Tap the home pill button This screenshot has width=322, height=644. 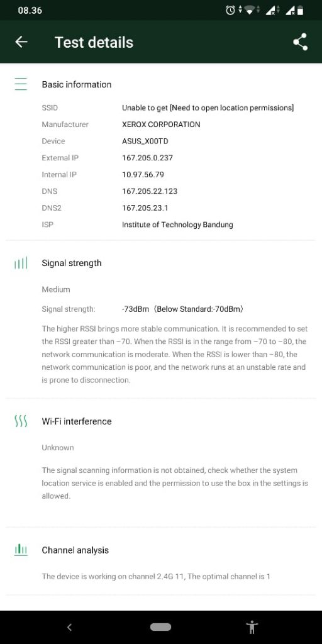coord(160,627)
